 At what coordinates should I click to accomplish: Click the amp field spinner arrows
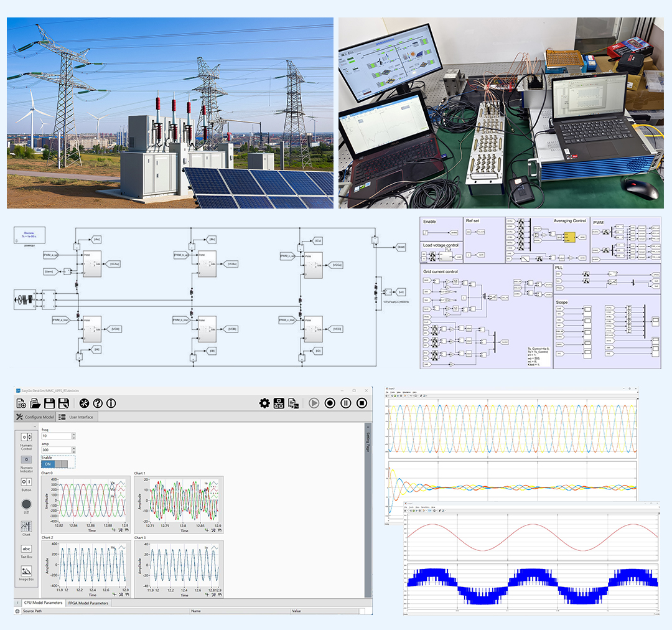[73, 450]
